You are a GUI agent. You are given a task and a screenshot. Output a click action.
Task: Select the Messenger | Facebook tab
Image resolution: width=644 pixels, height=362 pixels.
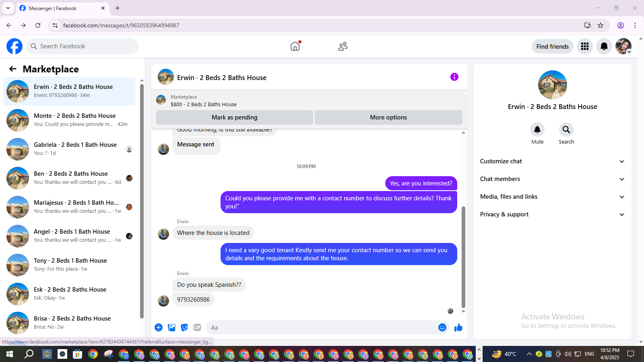[x=62, y=8]
